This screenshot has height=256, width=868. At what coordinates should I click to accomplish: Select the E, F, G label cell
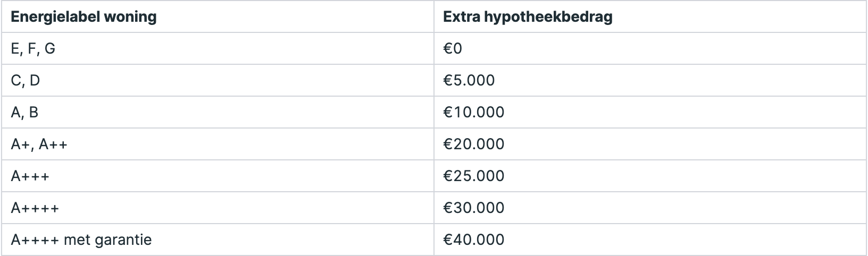coord(217,48)
